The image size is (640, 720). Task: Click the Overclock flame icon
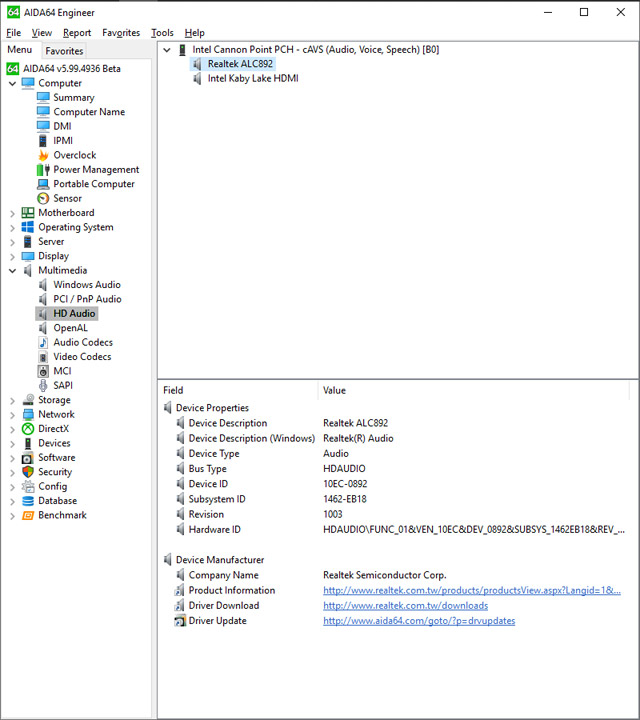[43, 155]
